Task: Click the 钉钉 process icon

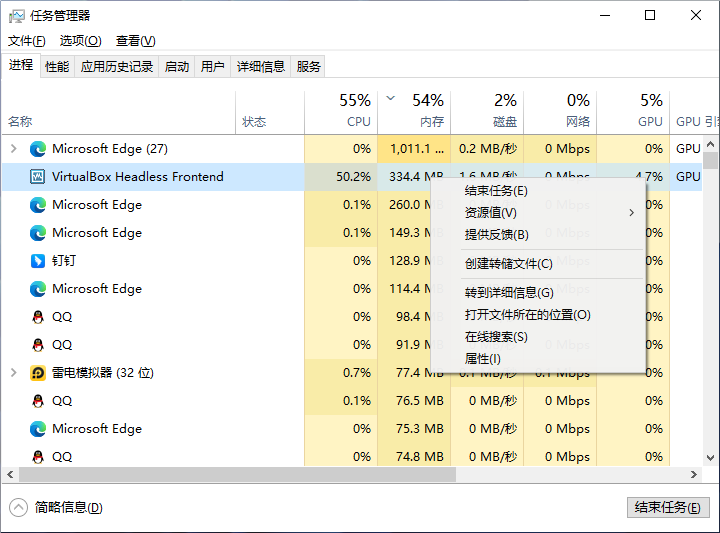Action: (x=38, y=261)
